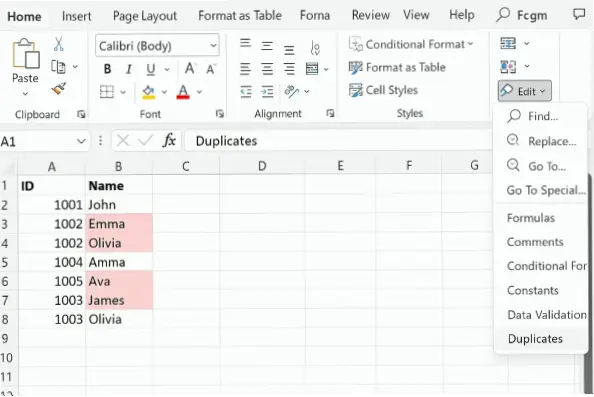Align text left
The image size is (594, 397).
click(245, 69)
